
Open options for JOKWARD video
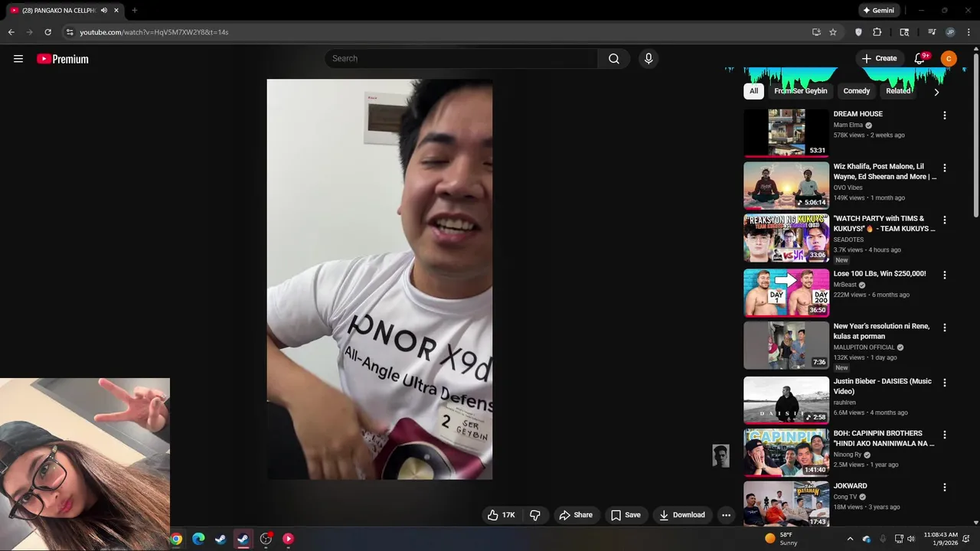tap(944, 487)
